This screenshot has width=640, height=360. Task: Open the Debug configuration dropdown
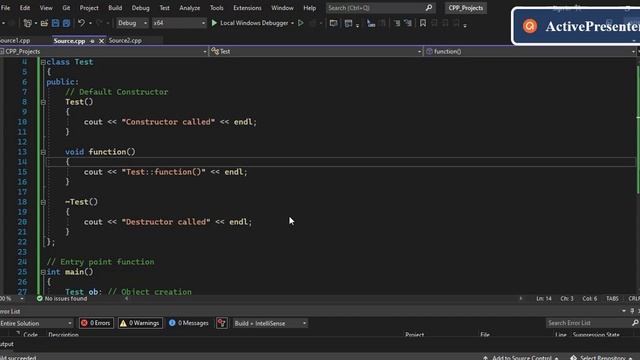click(x=132, y=23)
